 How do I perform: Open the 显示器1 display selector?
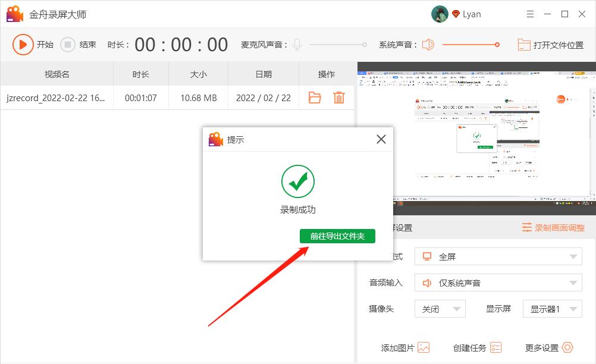point(552,309)
